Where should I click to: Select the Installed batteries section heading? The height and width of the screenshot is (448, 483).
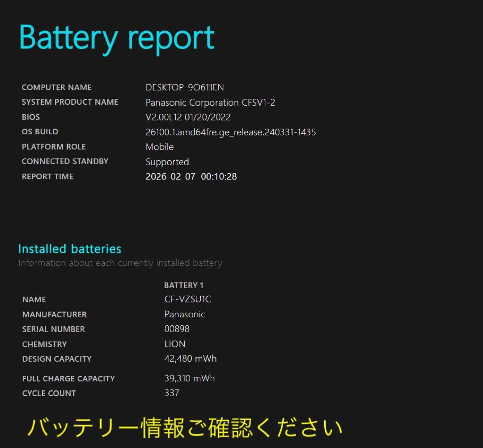(x=70, y=249)
